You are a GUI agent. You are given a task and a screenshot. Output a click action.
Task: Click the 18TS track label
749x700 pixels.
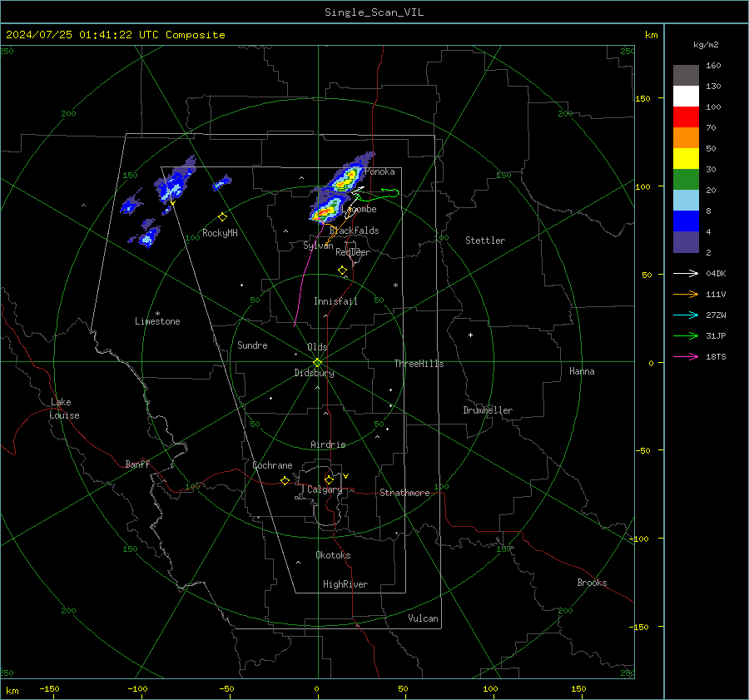coord(716,357)
